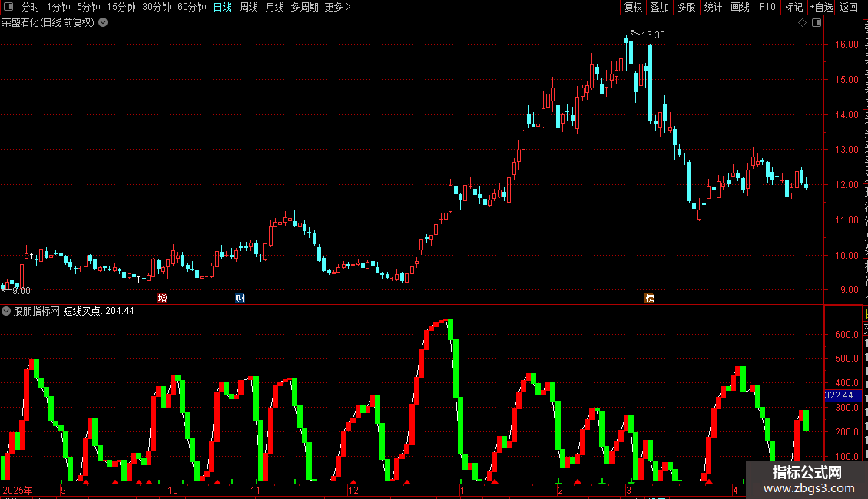Expand the 更多 periods menu
The width and height of the screenshot is (868, 499).
(x=338, y=7)
